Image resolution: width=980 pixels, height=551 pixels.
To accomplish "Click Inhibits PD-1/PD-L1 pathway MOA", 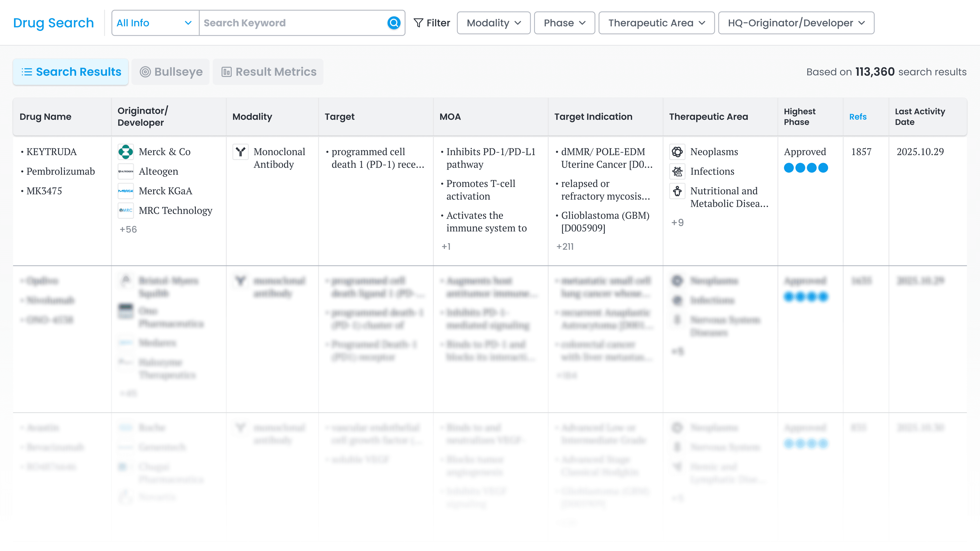I will (491, 158).
